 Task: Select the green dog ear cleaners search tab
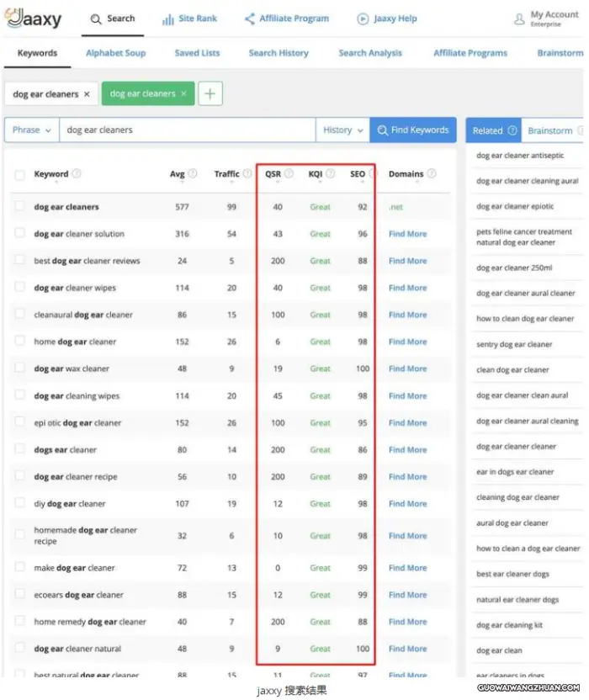click(x=142, y=93)
